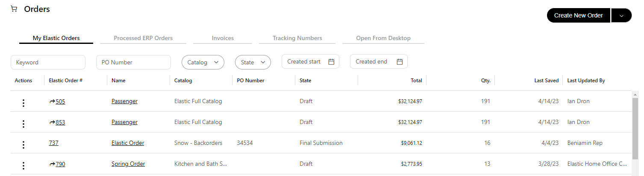Click the scrollbar up arrow

[635, 94]
